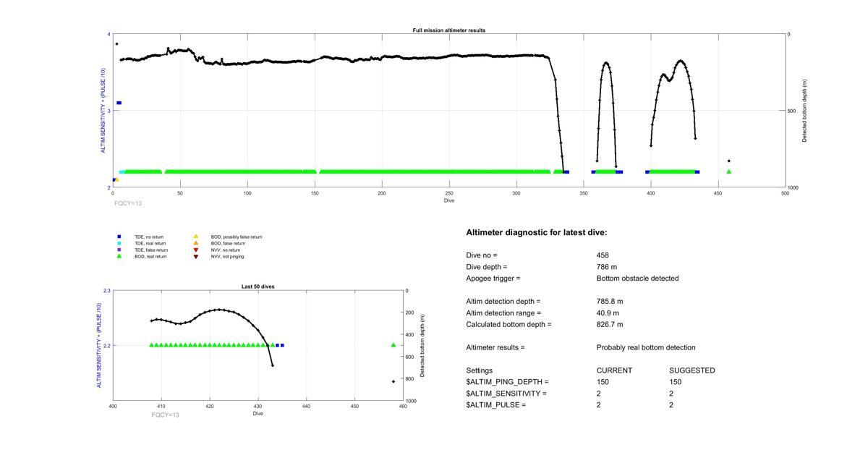Screen dimensions: 868x450
Task: Click the mission plot right axis label 'Detected bottom depth (m)'
Action: click(x=804, y=111)
